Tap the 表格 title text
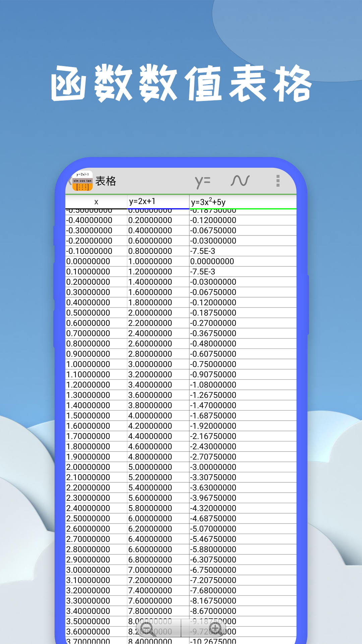Screen dimensions: 362x644 pos(106,181)
